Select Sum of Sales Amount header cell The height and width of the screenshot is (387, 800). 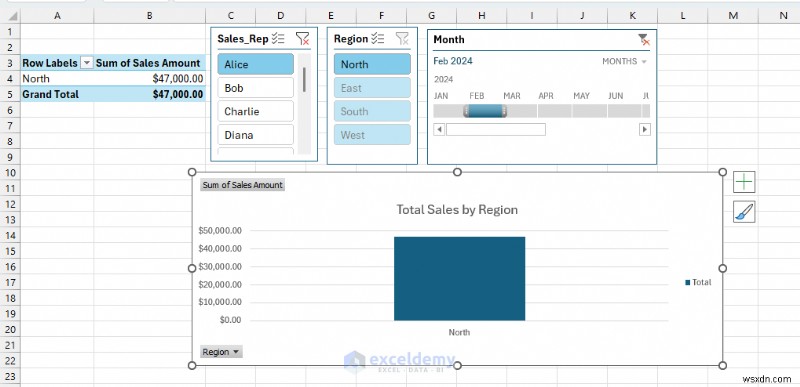coord(149,63)
